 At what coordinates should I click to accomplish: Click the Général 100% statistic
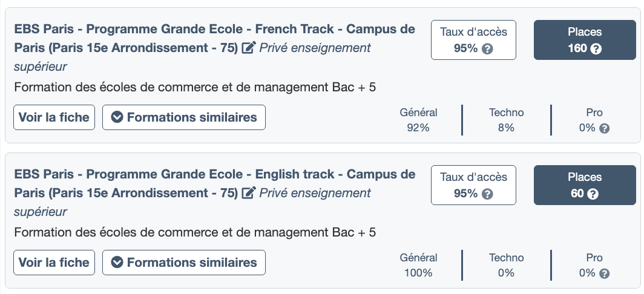[418, 265]
